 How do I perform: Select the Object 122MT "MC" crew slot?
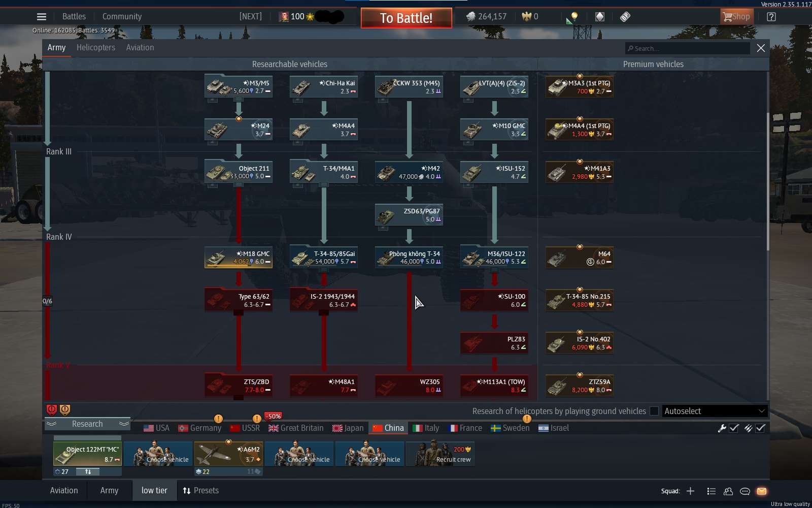click(x=87, y=454)
